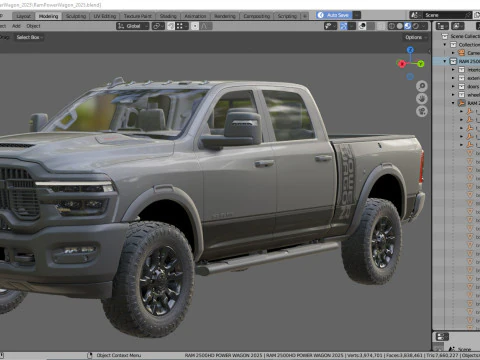
Task: Click the green Y axis gizmo
Action: (421, 63)
